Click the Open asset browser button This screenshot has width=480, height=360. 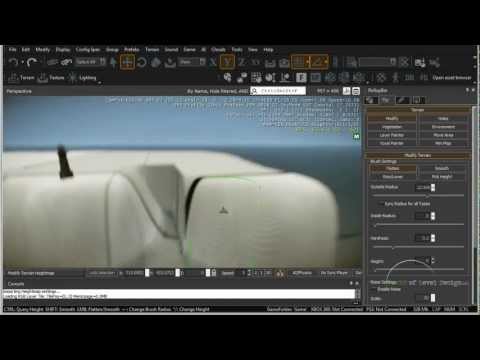[x=451, y=78]
